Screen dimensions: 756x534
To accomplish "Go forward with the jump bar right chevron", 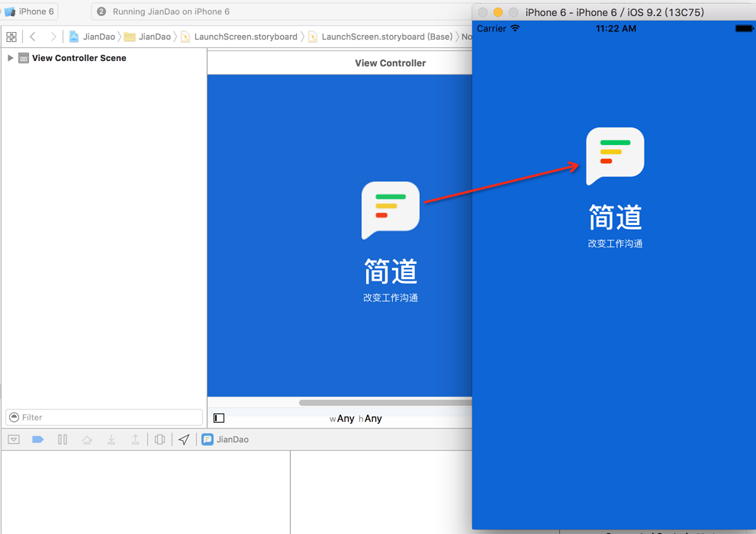I will 53,37.
